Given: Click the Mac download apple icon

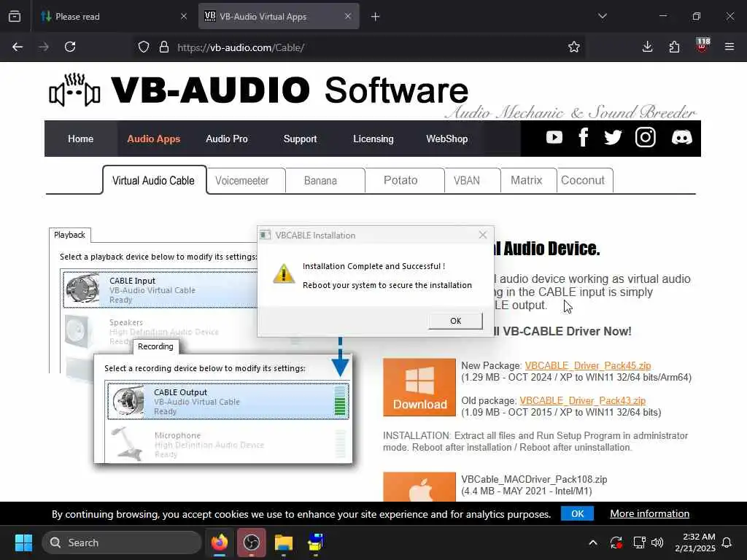Looking at the screenshot, I should point(419,486).
